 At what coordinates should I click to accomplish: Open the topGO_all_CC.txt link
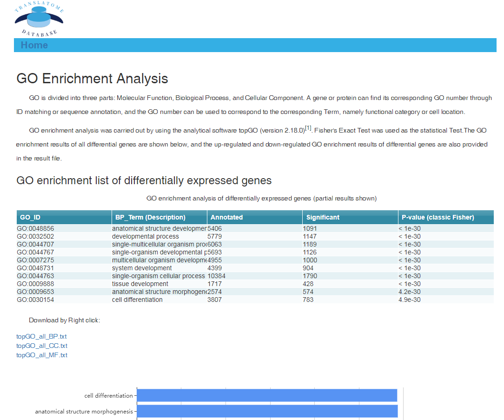pos(42,346)
